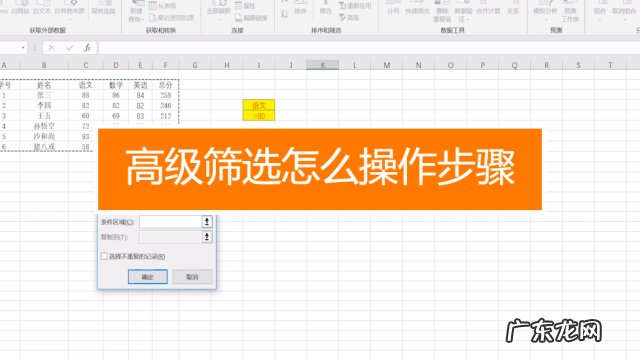The height and width of the screenshot is (360, 640).
Task: Click the yellow cell containing 语文
Action: click(x=259, y=105)
